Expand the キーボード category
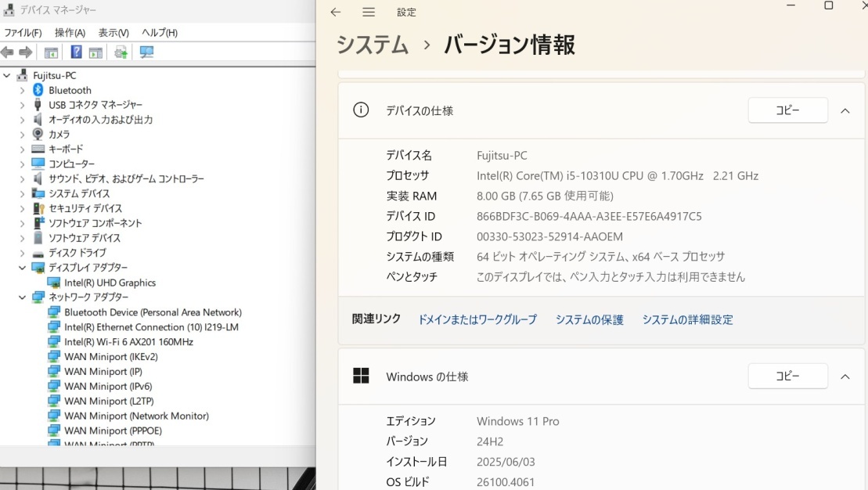Screen dimensions: 868x490 [22, 149]
